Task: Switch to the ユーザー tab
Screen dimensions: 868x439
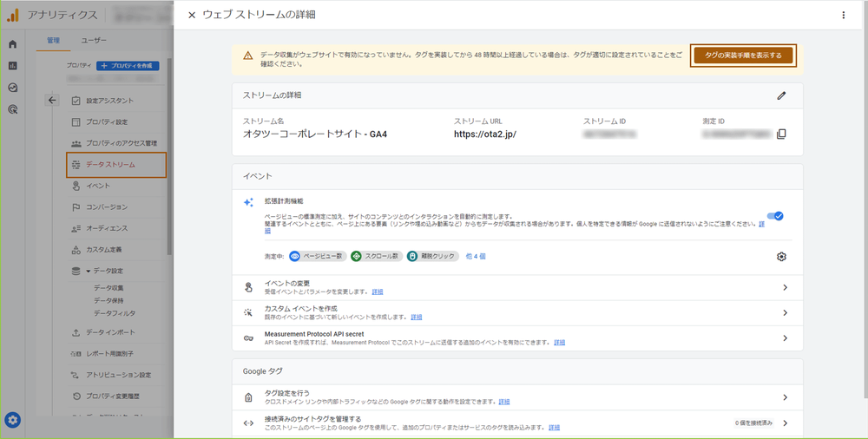Action: (x=94, y=41)
